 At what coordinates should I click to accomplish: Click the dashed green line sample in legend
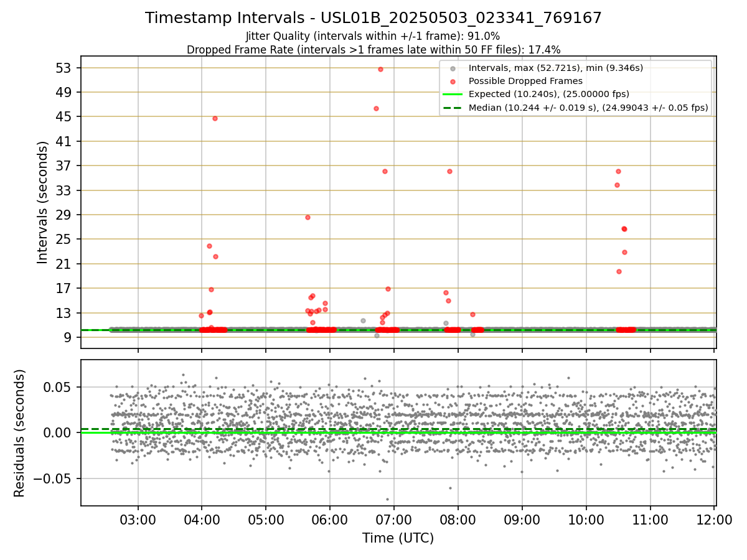tap(453, 108)
